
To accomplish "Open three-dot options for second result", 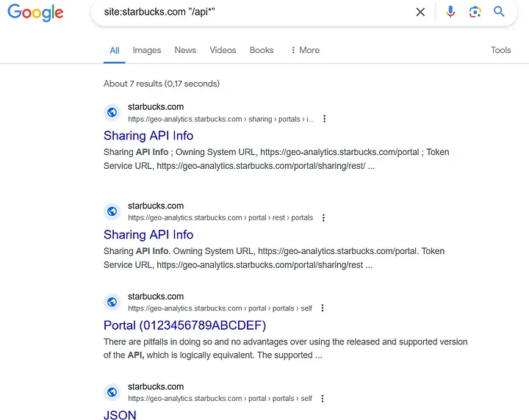I will 323,218.
